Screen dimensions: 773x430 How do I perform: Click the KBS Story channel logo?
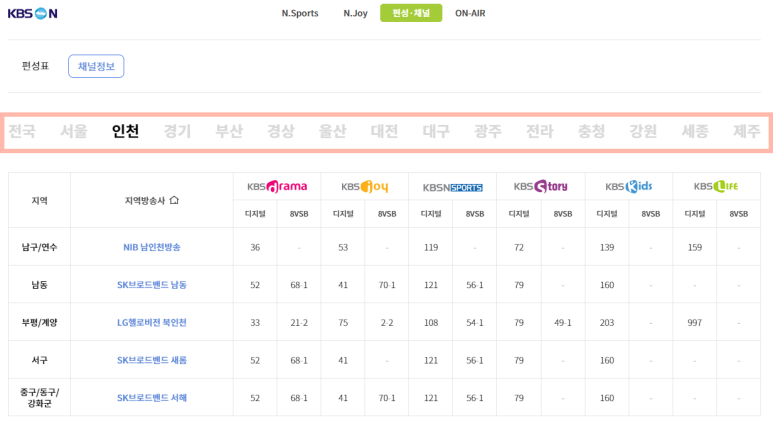click(541, 186)
